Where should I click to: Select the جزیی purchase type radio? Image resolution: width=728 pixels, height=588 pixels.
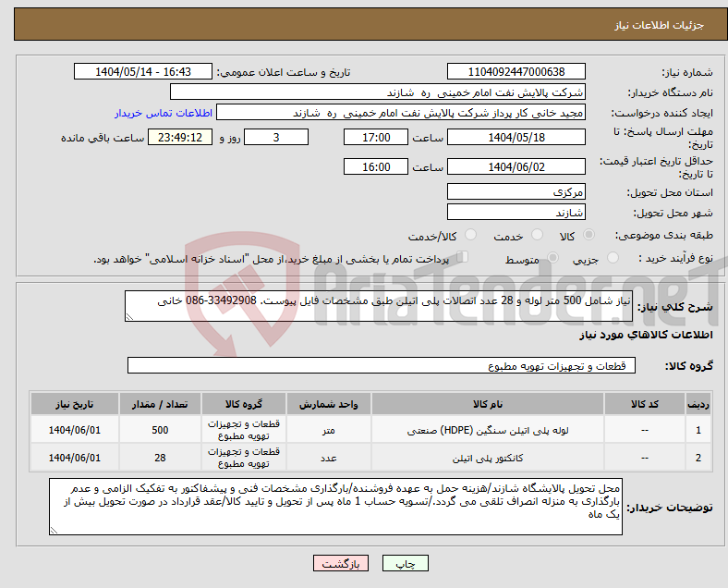[x=613, y=257]
